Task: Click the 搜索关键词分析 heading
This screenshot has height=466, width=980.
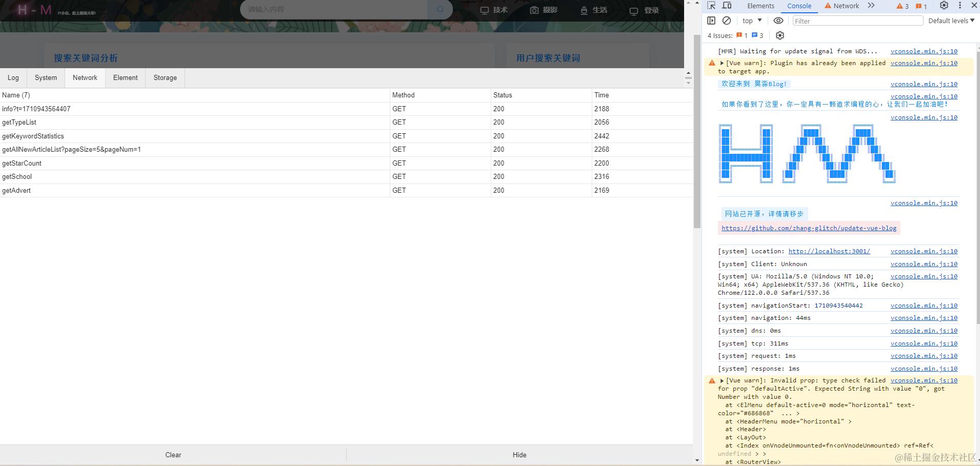Action: point(86,58)
